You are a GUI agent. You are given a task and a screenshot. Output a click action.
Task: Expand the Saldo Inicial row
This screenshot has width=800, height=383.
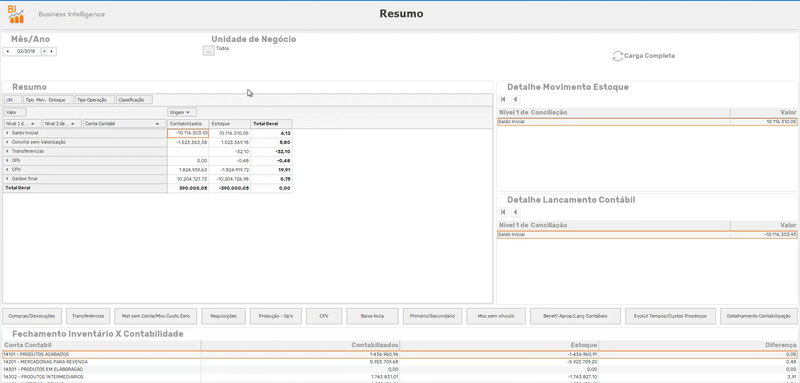pos(7,133)
